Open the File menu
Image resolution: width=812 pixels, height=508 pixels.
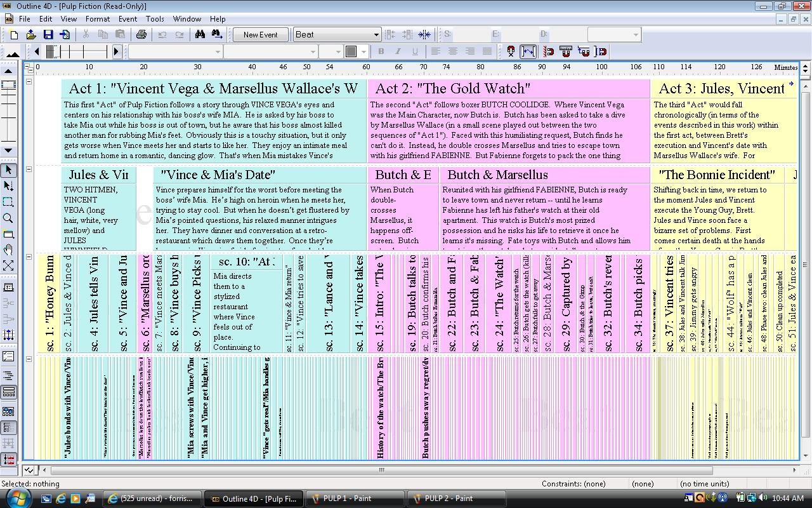(25, 19)
